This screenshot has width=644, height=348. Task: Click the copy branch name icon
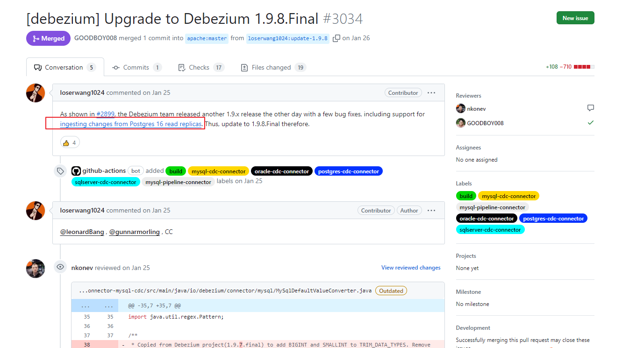coord(336,38)
